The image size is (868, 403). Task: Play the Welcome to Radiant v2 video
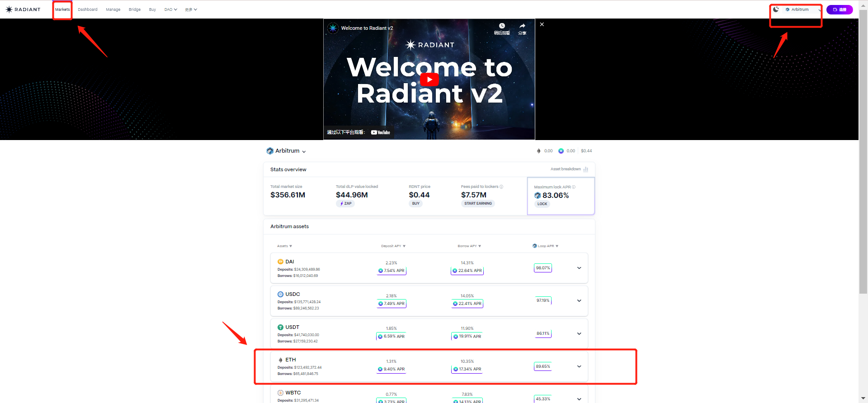(x=429, y=80)
